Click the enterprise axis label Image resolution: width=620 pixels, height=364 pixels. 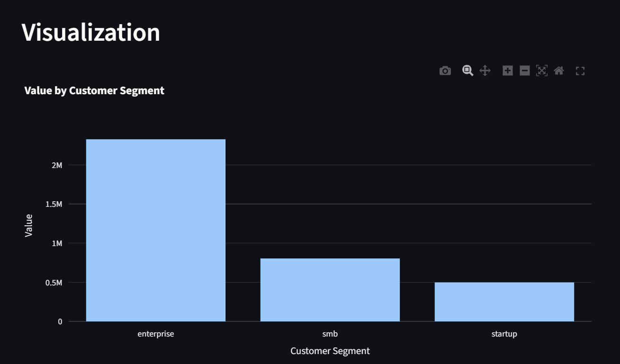point(156,334)
